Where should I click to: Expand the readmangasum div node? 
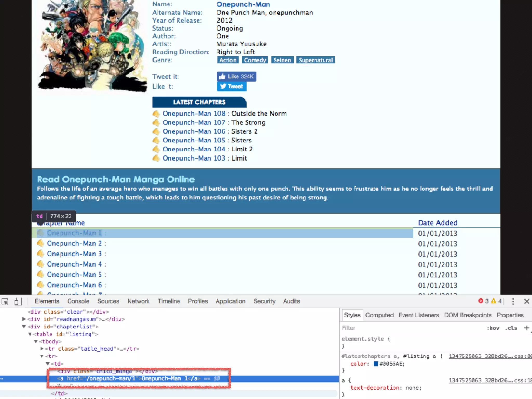(x=24, y=319)
